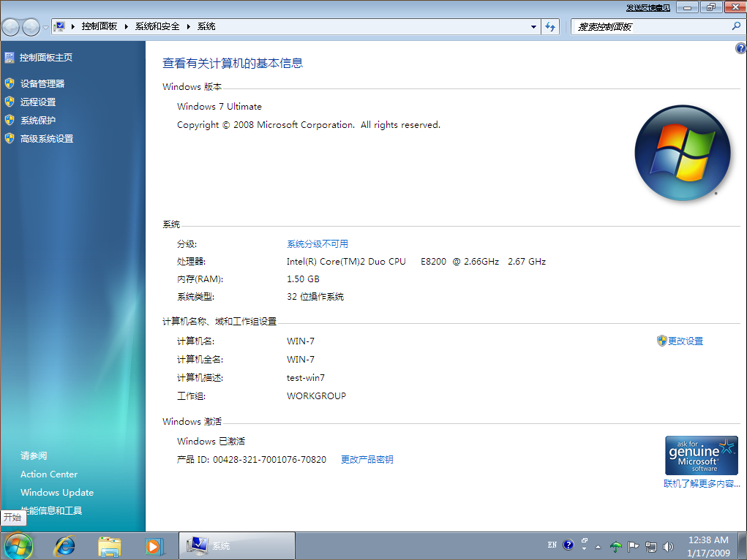Click shield icon next to 设备管理器

pos(10,83)
